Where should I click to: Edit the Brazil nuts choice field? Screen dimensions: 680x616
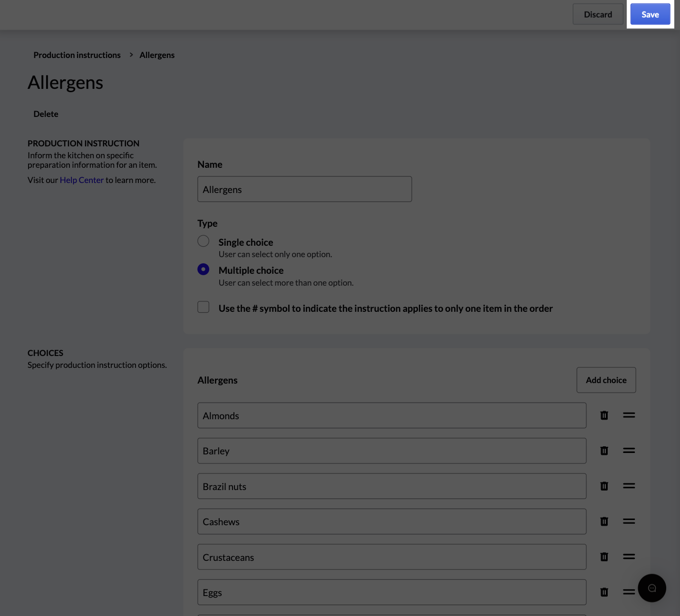(392, 486)
